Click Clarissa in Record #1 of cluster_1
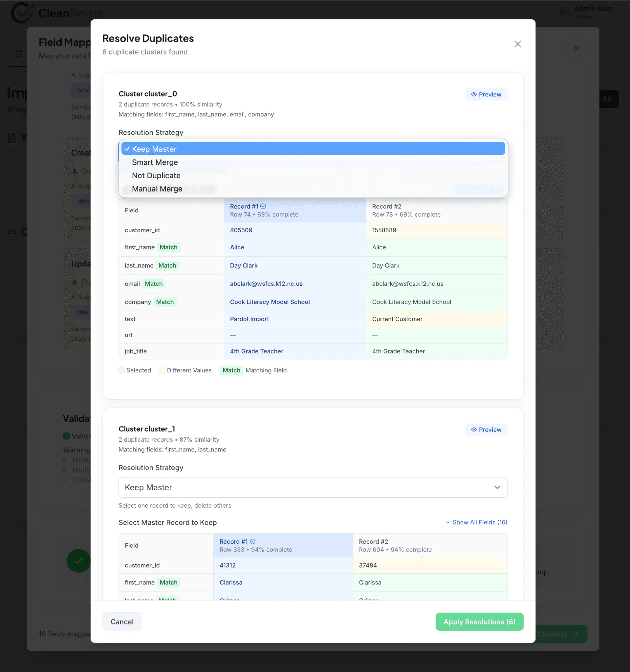The width and height of the screenshot is (630, 672). click(231, 583)
